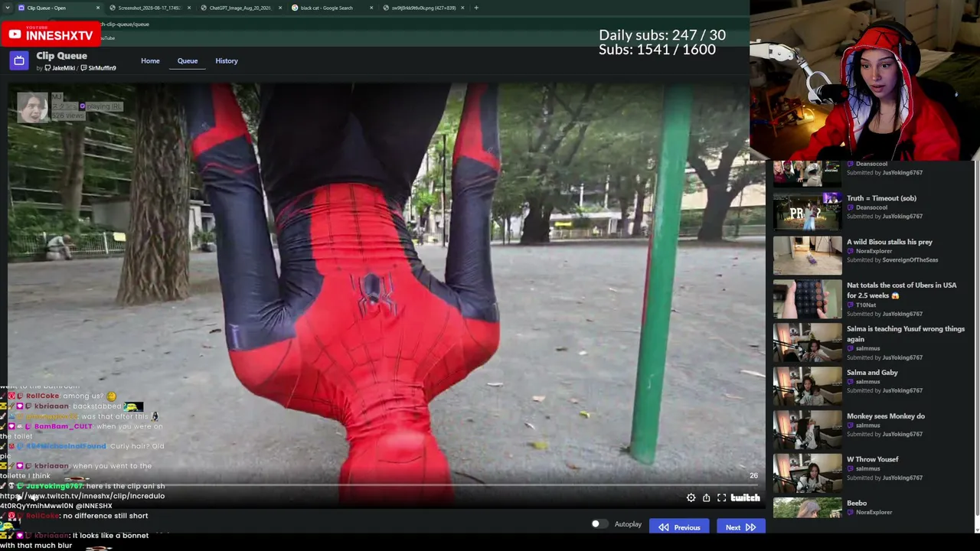Go to the Home page
Viewport: 980px width, 551px height.
pos(150,61)
